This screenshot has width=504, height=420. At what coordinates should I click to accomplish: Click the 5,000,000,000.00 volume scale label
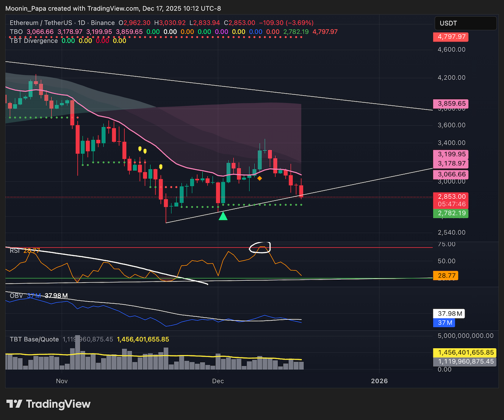pos(465,336)
